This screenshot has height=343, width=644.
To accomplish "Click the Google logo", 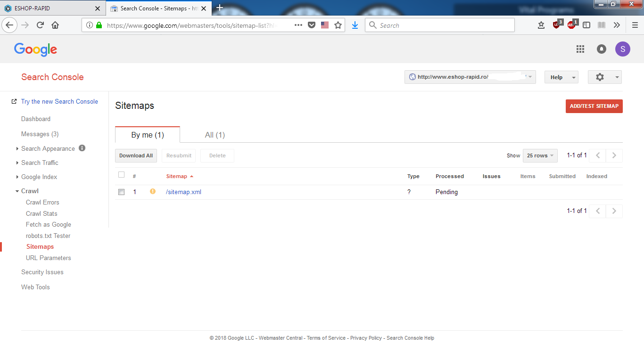I will pyautogui.click(x=35, y=49).
